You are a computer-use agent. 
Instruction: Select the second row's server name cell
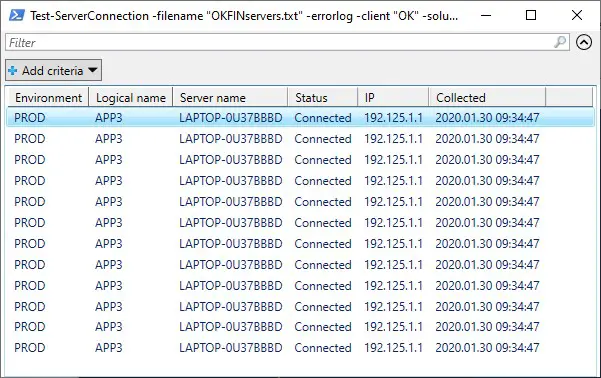click(231, 138)
